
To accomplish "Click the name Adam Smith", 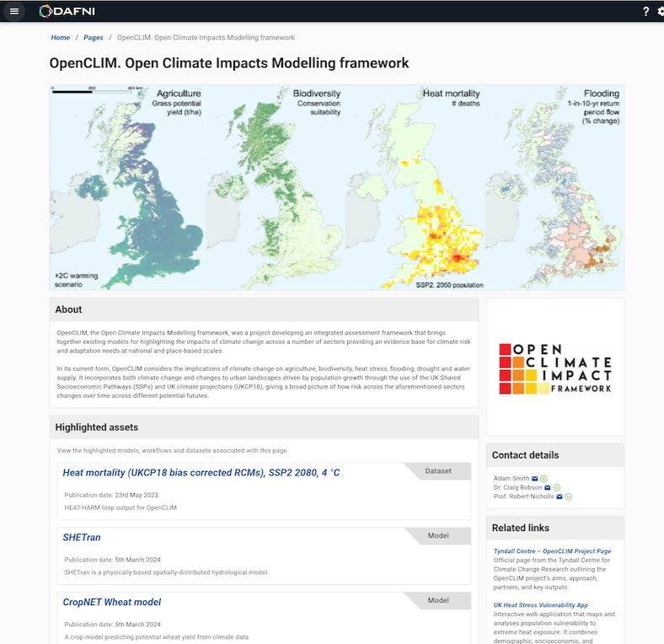I will [511, 479].
